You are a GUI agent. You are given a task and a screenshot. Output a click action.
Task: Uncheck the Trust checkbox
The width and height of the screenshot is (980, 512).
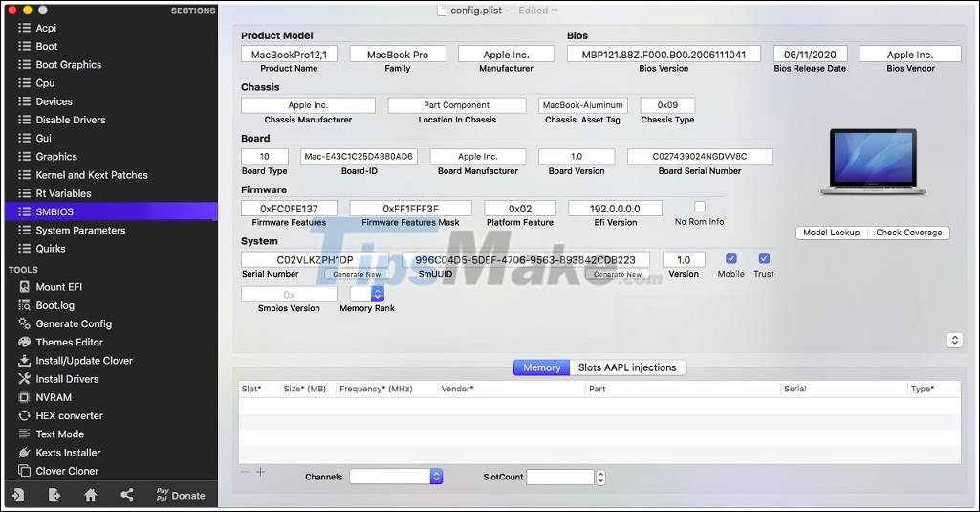click(764, 257)
